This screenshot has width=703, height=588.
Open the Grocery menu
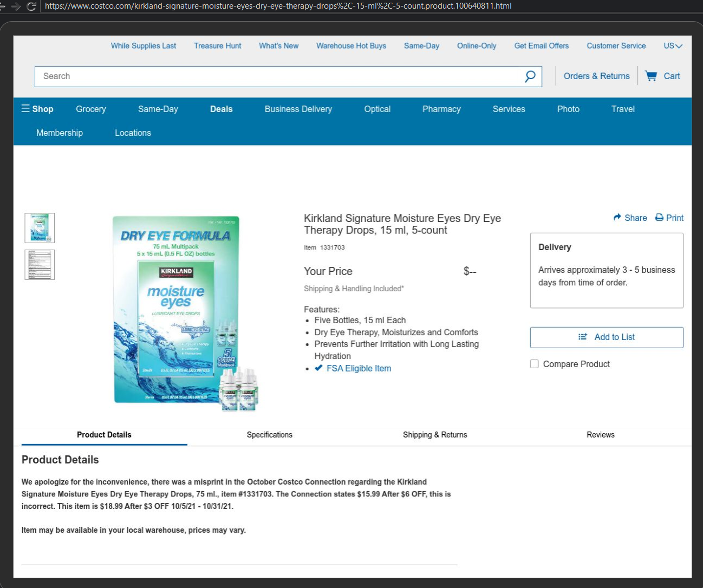coord(91,109)
